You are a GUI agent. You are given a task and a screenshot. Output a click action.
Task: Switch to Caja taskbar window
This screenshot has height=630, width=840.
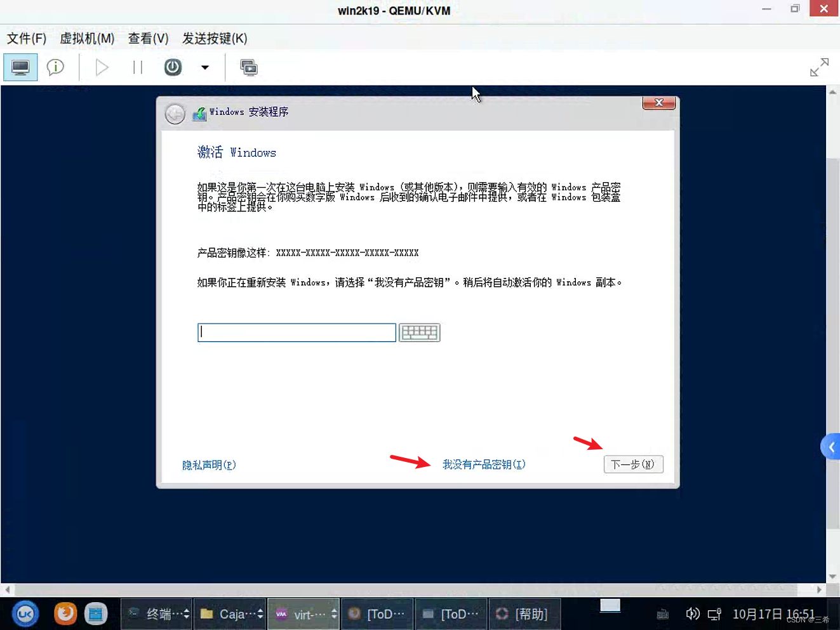click(230, 614)
